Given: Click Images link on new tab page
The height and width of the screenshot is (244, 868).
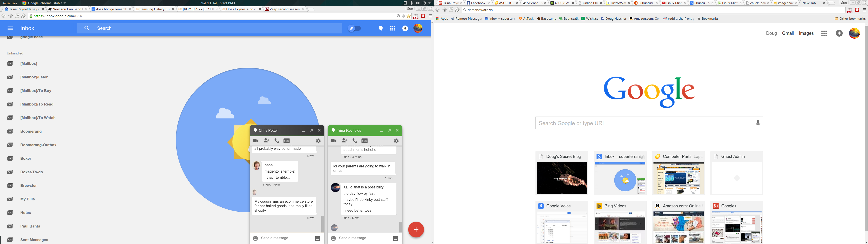Looking at the screenshot, I should click(806, 33).
